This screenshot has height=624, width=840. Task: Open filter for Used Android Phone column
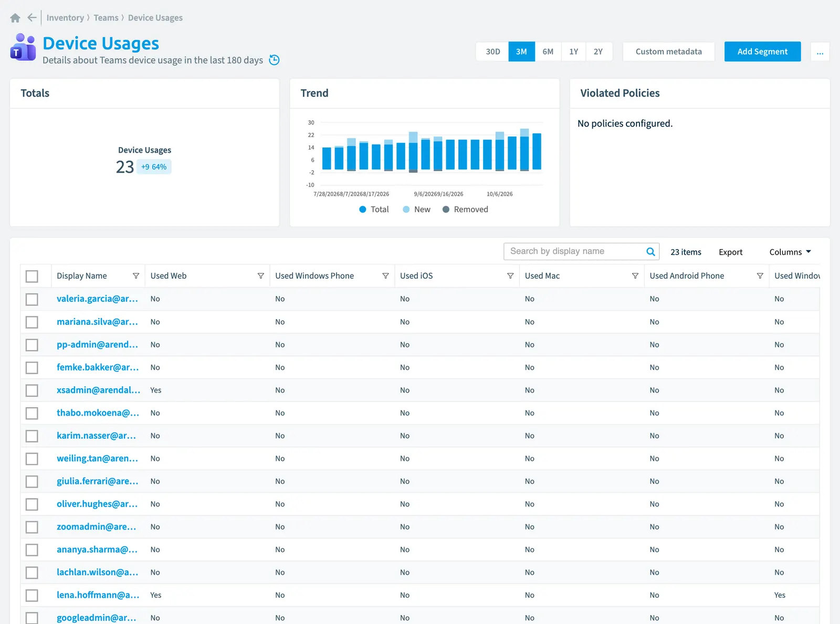[x=760, y=276]
